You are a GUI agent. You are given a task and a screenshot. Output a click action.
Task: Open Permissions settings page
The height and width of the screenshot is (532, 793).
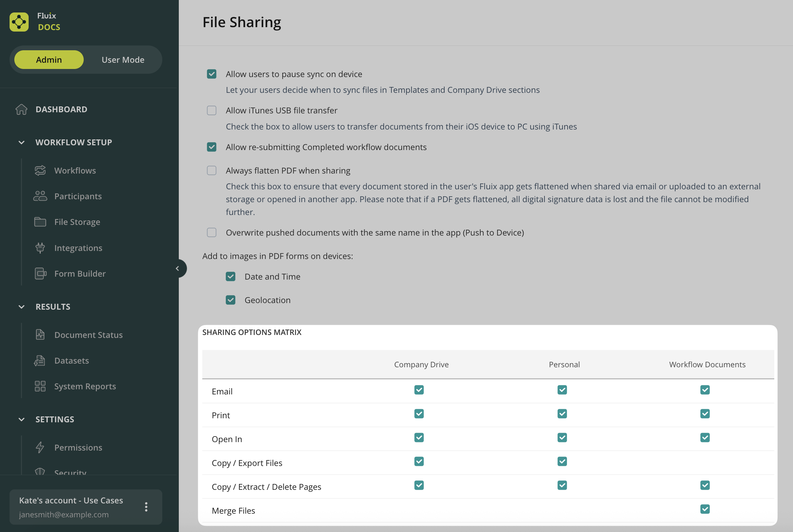click(x=78, y=448)
